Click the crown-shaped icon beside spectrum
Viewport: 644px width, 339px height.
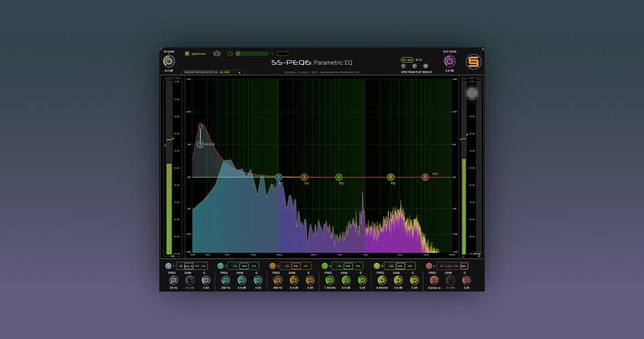click(x=217, y=54)
